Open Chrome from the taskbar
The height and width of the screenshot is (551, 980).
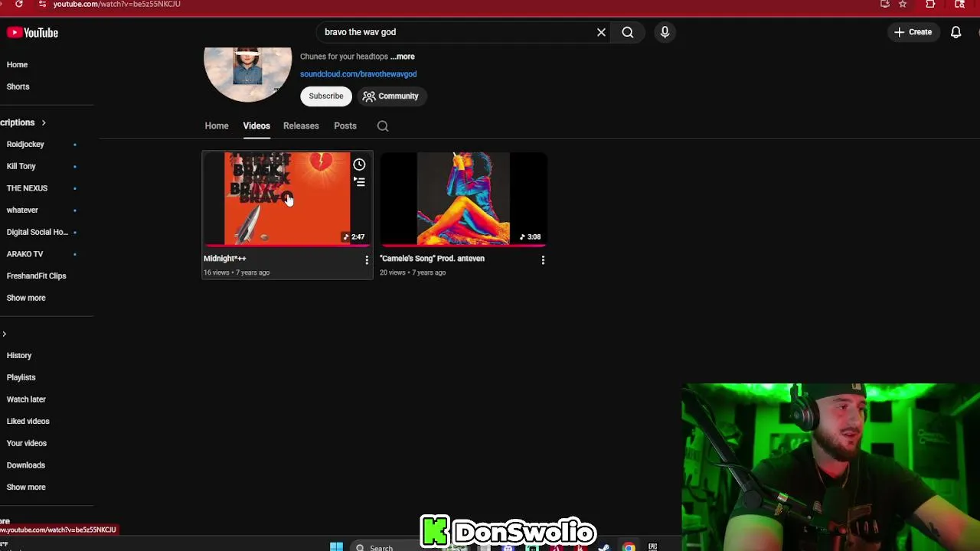click(x=629, y=547)
